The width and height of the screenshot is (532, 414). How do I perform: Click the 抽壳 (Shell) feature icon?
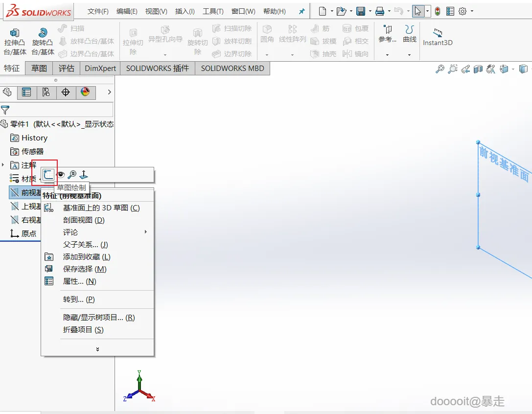pos(315,54)
